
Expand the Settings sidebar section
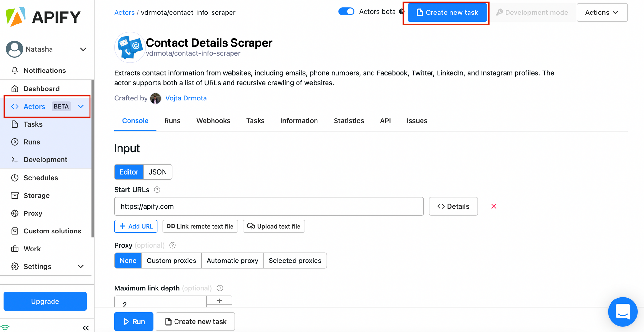coord(81,266)
